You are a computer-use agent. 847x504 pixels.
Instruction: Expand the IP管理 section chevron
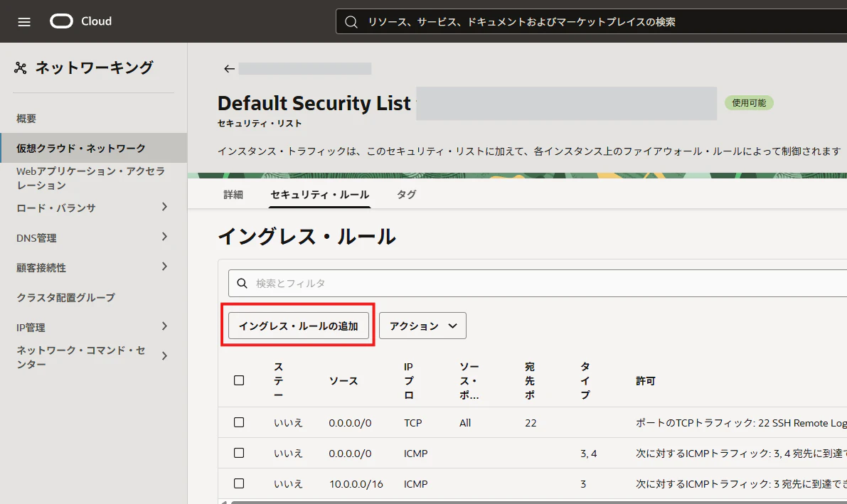165,326
